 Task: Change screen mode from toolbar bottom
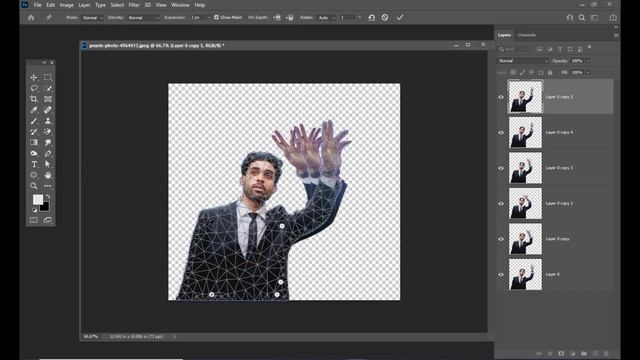click(x=48, y=220)
